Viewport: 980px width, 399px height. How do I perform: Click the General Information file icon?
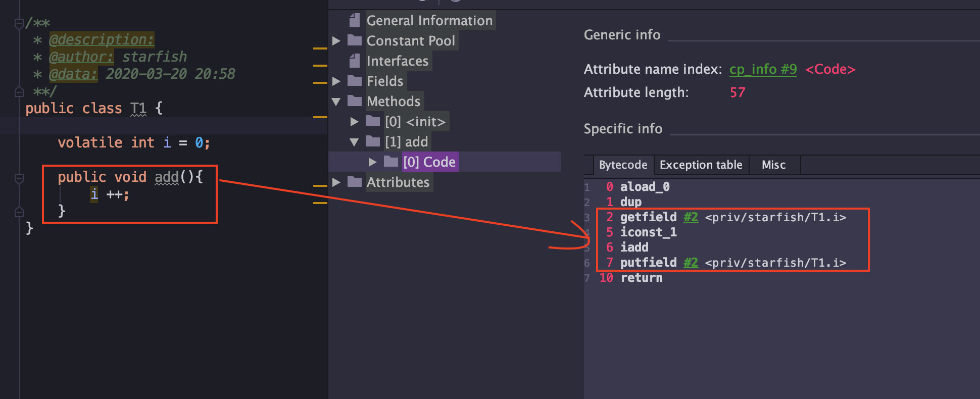(355, 21)
